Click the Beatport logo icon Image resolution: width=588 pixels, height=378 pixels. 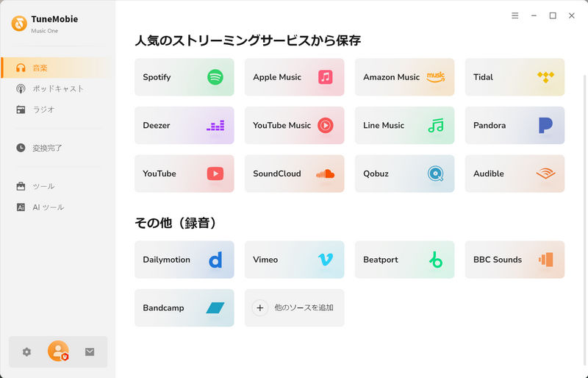pos(436,260)
